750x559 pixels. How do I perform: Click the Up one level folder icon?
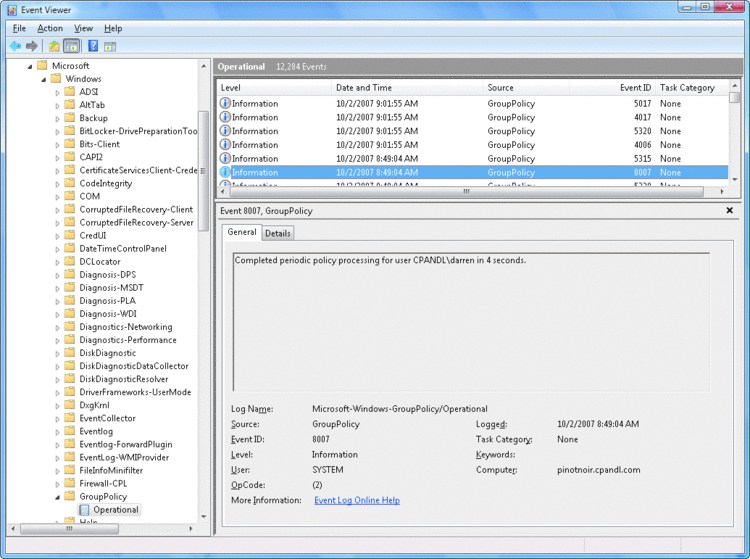click(x=54, y=46)
